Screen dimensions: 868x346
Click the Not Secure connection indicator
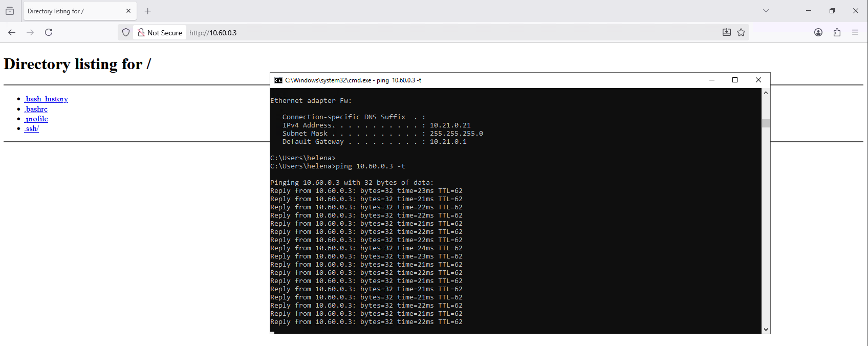pyautogui.click(x=160, y=33)
